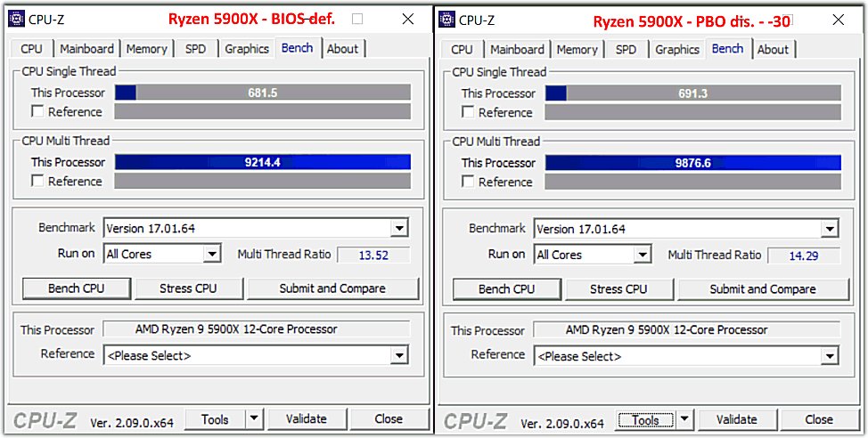Open SPD tab in right PBO dis. window
The height and width of the screenshot is (438, 868).
click(626, 49)
